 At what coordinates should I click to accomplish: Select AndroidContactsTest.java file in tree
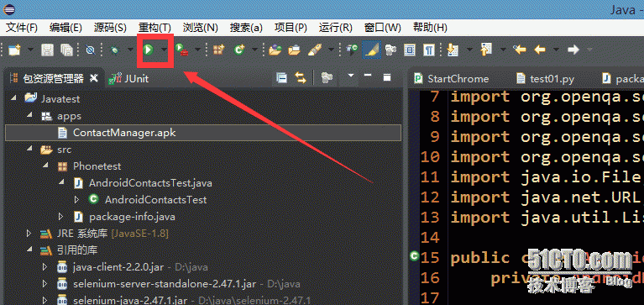(150, 183)
